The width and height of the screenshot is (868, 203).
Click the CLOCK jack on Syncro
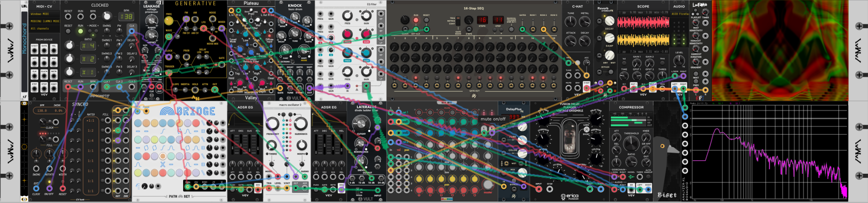coord(36,188)
